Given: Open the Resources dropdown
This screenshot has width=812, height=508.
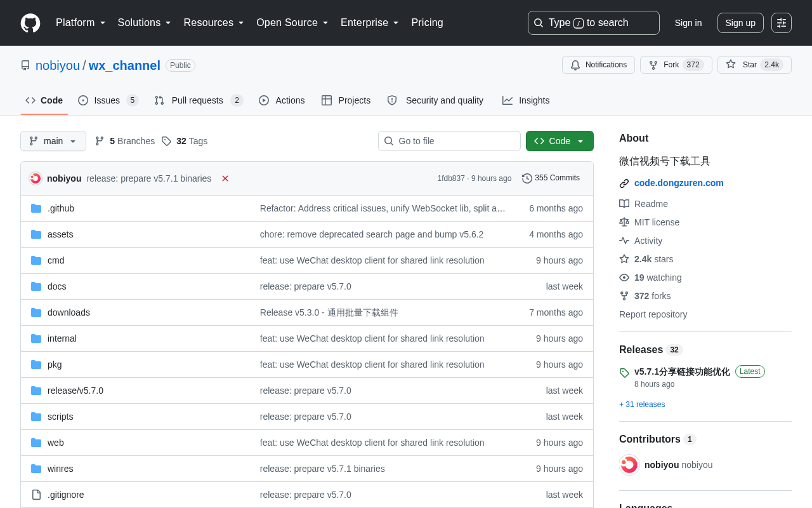Looking at the screenshot, I should pos(214,23).
